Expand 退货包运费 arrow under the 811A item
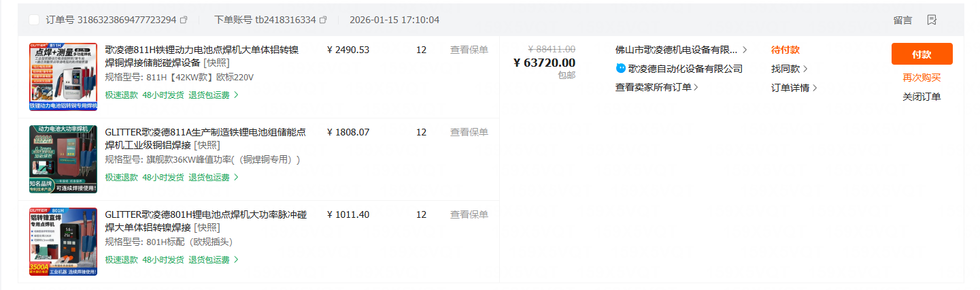The height and width of the screenshot is (290, 980). [x=236, y=178]
